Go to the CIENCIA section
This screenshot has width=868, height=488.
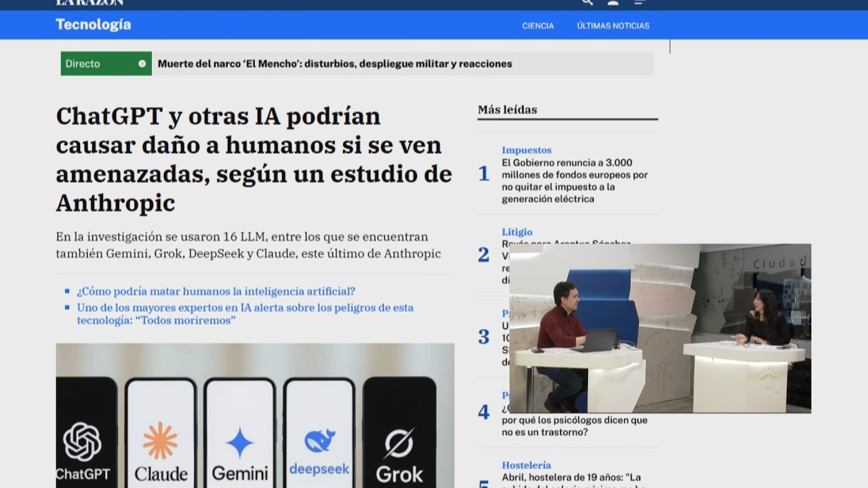click(x=538, y=26)
